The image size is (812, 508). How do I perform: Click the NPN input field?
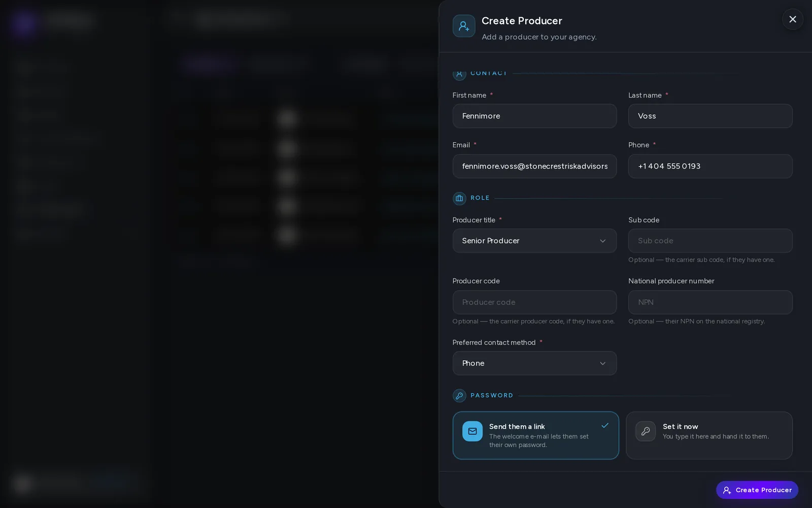pos(710,302)
